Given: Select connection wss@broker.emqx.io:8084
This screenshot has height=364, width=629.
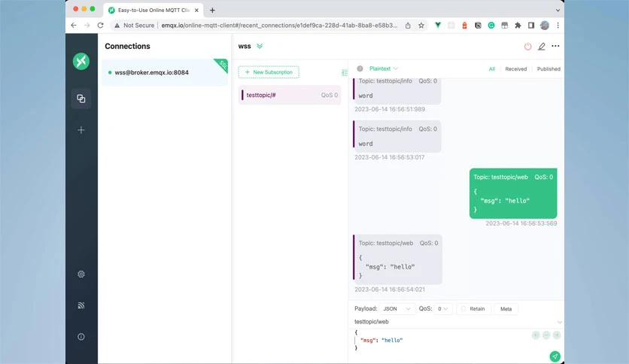Looking at the screenshot, I should 165,72.
